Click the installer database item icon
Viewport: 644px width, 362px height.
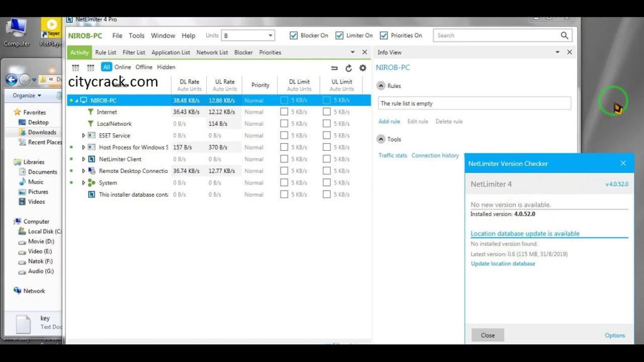click(x=92, y=195)
